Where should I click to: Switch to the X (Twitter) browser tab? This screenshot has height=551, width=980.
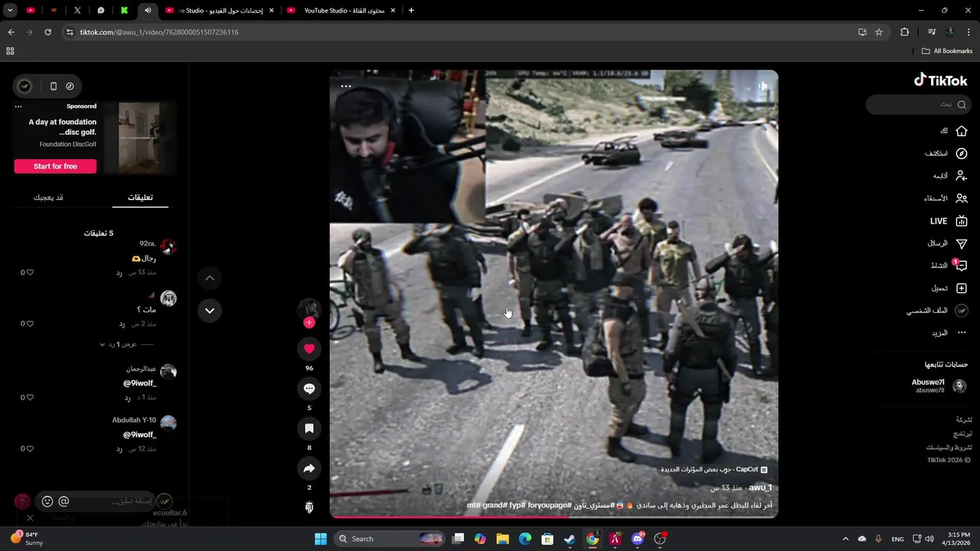coord(77,11)
